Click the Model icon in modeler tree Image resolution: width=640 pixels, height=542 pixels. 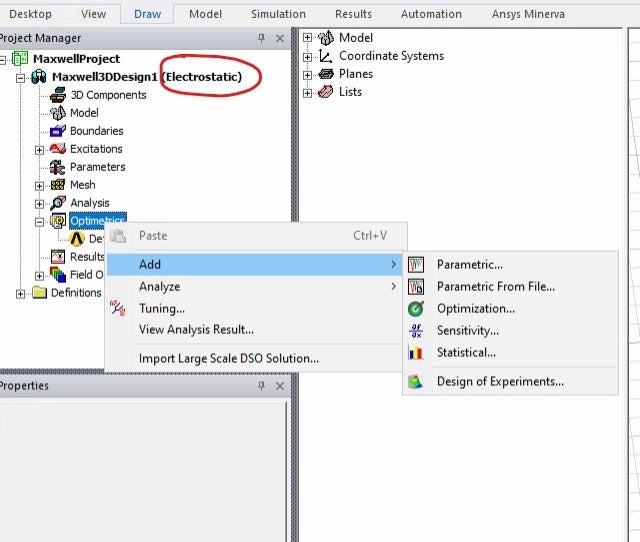[326, 38]
